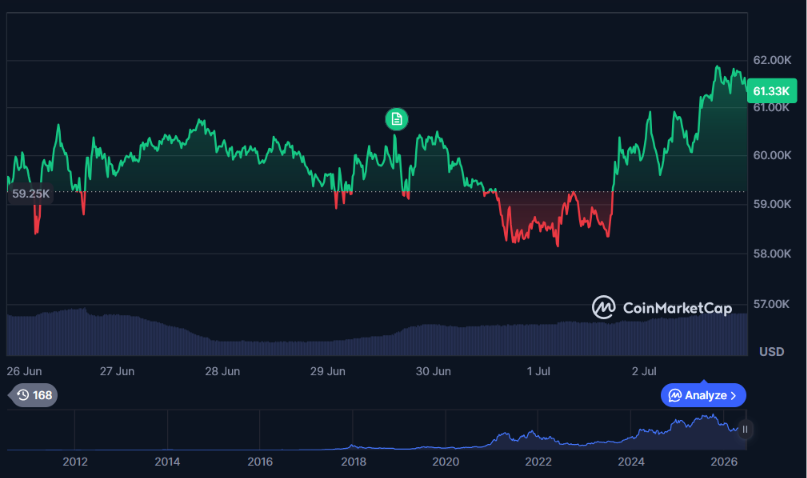The width and height of the screenshot is (807, 478).
Task: Click the 28 Jun date label
Action: pyautogui.click(x=222, y=371)
